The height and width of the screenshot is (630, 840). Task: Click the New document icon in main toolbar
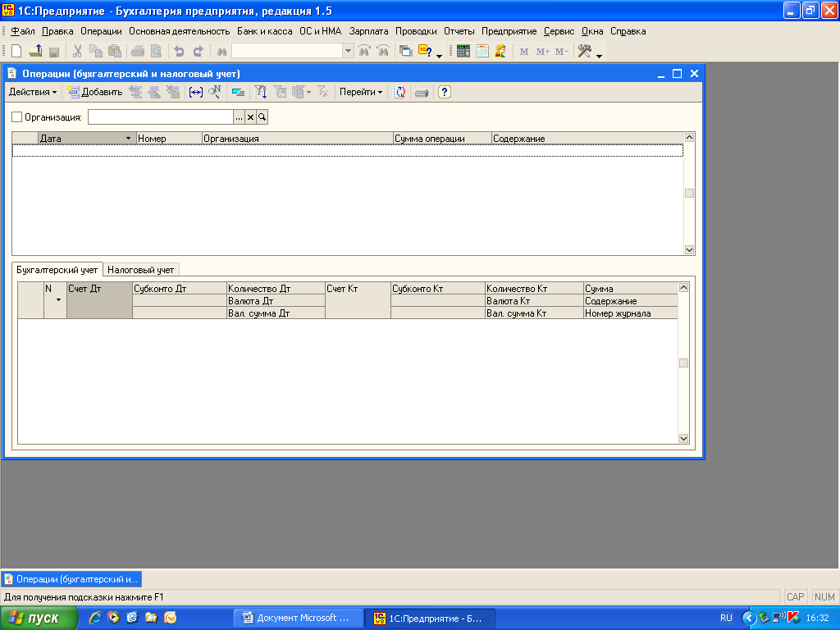(x=16, y=52)
